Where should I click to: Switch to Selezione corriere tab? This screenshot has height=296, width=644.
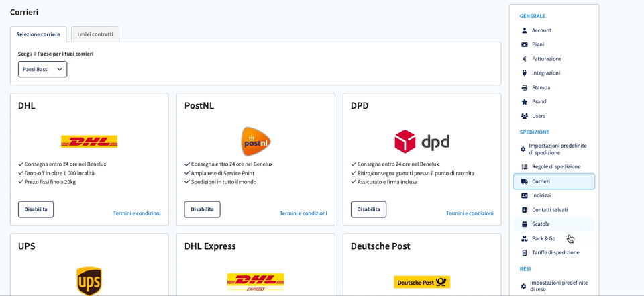coord(38,34)
